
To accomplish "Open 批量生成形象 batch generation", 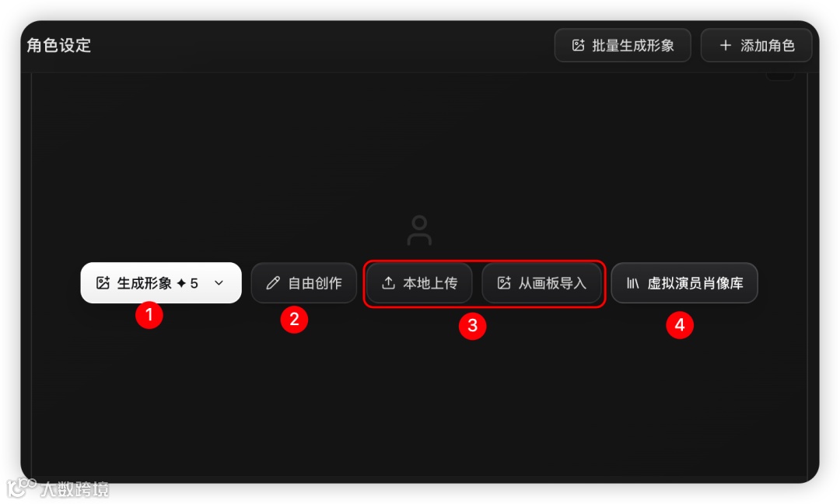I will coord(622,46).
